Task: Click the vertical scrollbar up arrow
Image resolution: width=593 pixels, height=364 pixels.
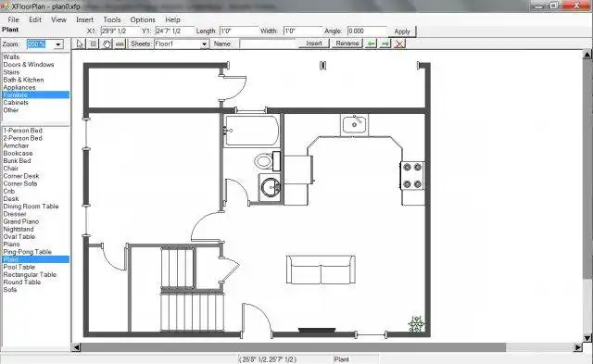Action: click(587, 56)
